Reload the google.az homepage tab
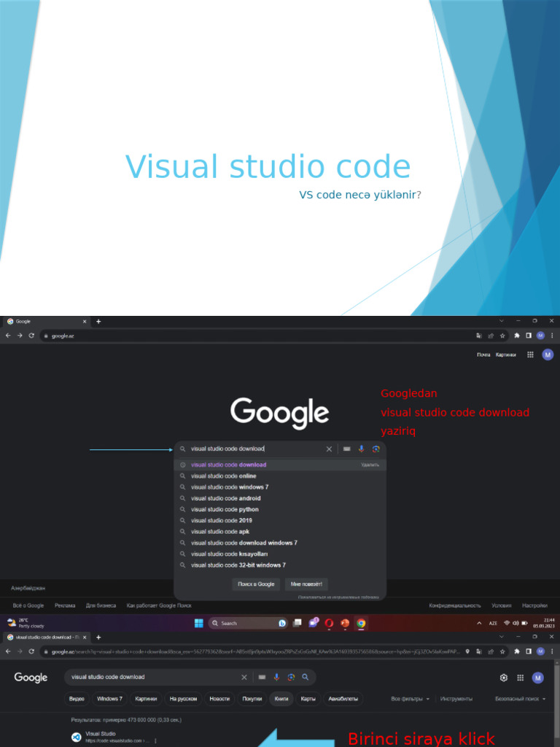560x747 pixels. tap(31, 336)
